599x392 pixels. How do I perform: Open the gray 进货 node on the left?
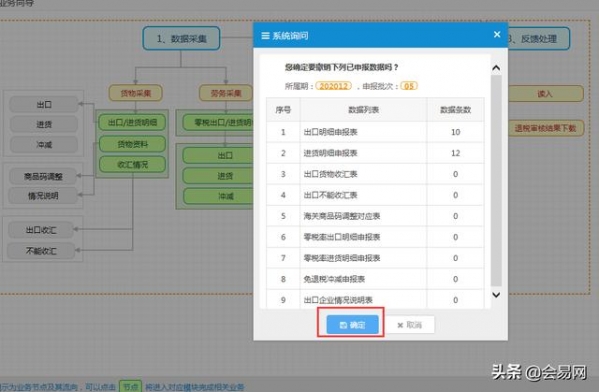44,125
